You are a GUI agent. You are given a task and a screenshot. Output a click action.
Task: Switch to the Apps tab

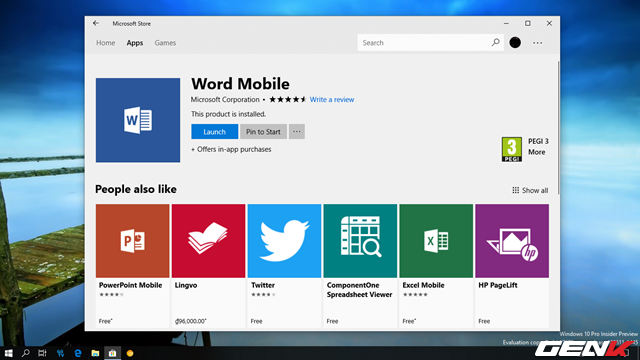135,42
